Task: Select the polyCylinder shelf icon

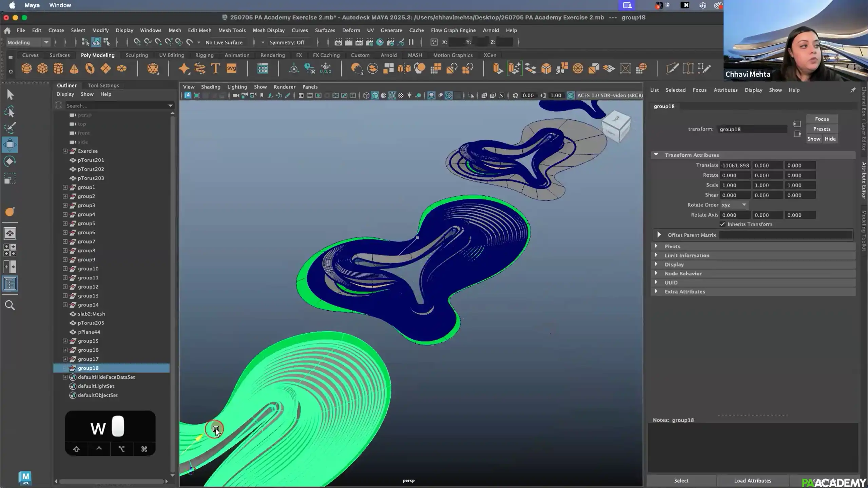Action: (58, 69)
